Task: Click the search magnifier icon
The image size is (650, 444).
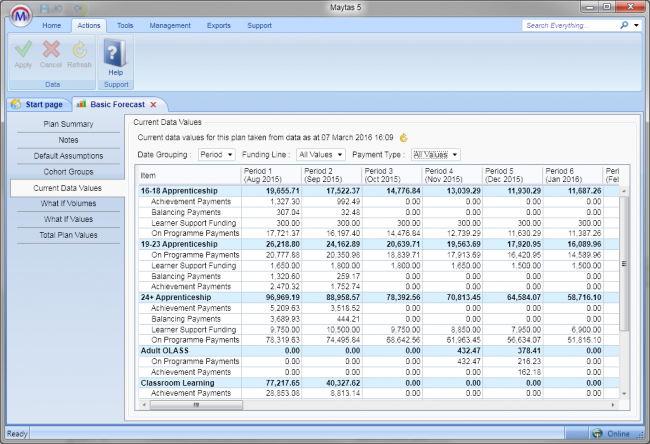Action: [x=625, y=24]
